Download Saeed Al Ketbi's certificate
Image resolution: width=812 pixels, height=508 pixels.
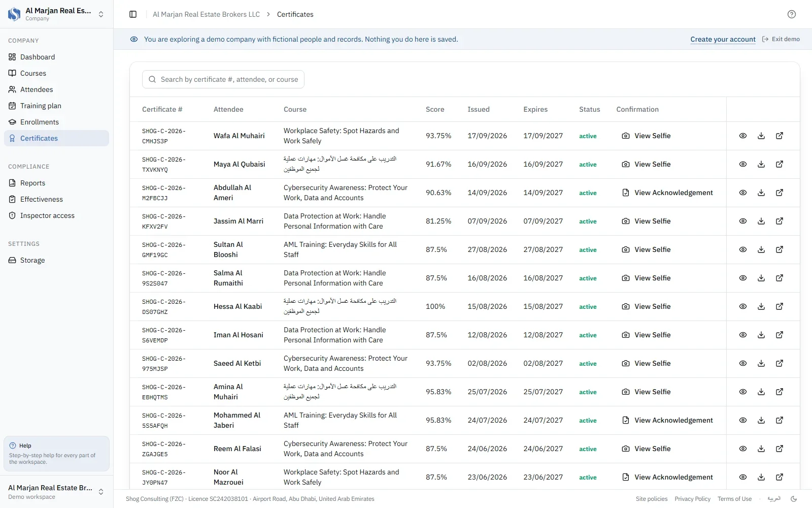coord(761,363)
